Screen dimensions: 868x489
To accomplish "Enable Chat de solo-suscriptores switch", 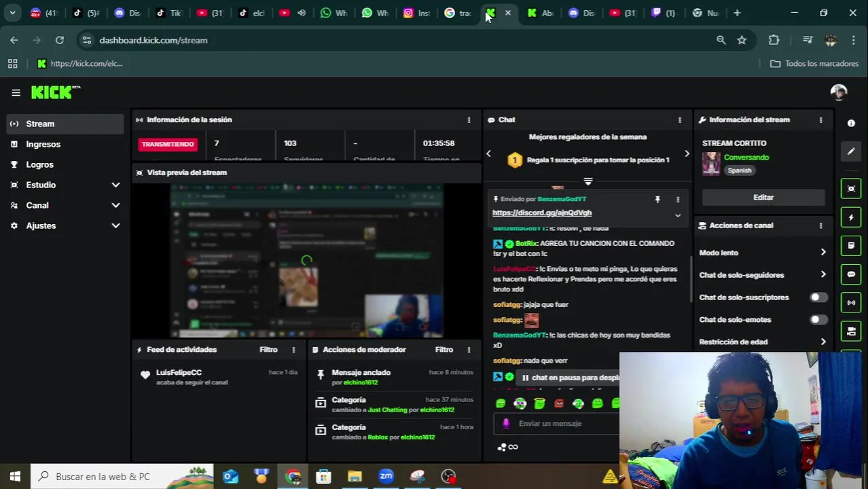I will click(x=818, y=297).
